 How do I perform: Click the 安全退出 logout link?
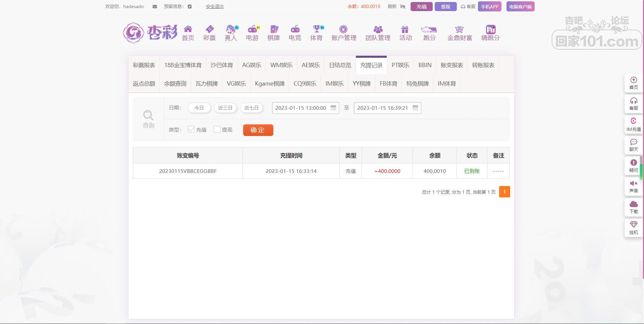[215, 6]
